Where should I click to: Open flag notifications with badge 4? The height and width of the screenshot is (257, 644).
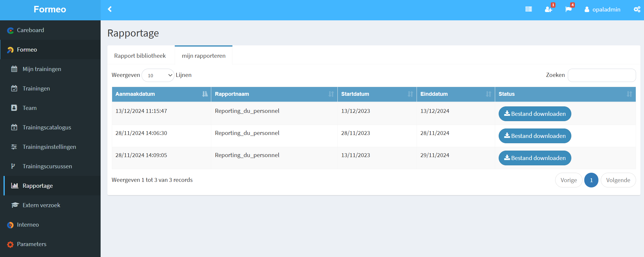[568, 9]
